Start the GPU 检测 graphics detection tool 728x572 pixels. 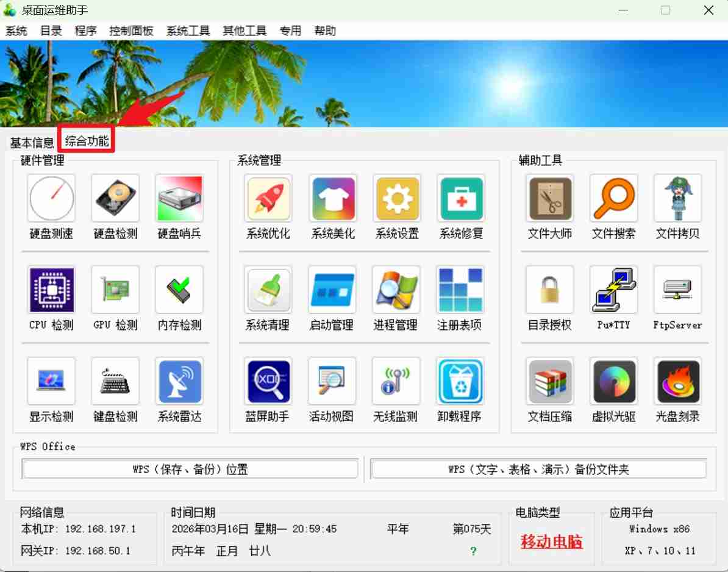115,290
